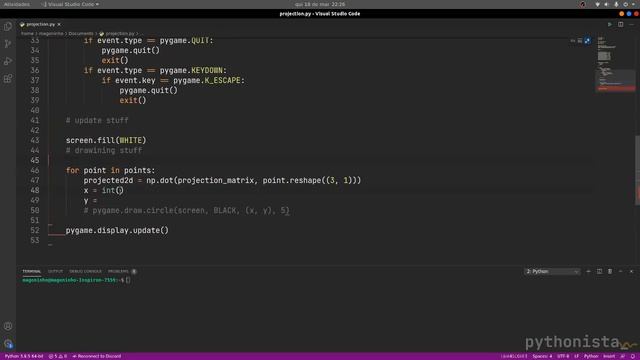
Task: Switch to the PROBLEMS panel tab
Action: [x=118, y=271]
